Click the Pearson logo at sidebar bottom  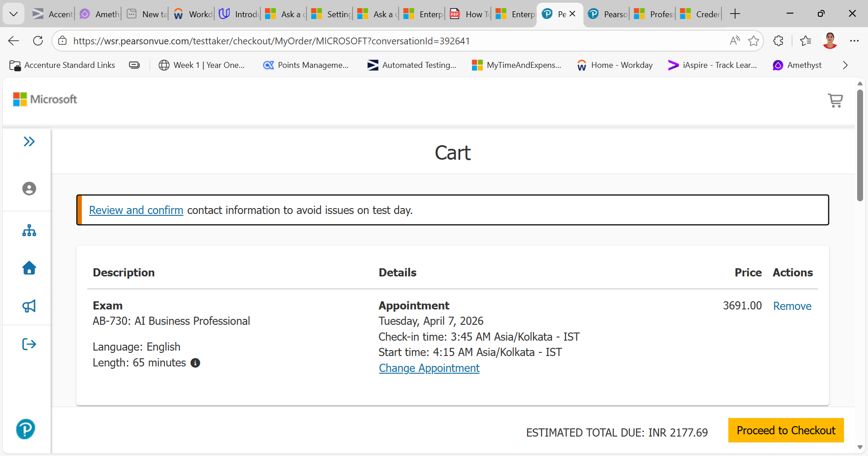[x=26, y=429]
